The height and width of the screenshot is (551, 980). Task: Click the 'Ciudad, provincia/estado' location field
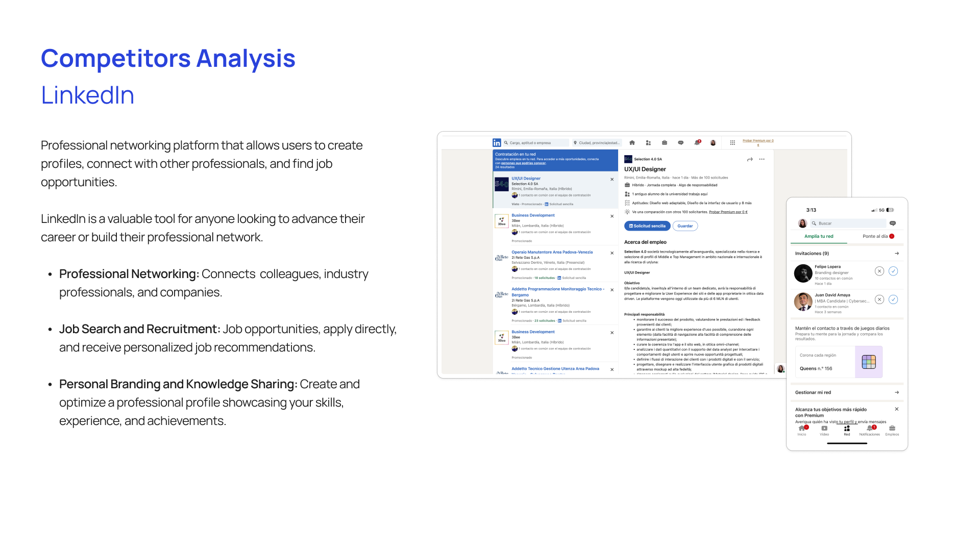[x=597, y=143]
